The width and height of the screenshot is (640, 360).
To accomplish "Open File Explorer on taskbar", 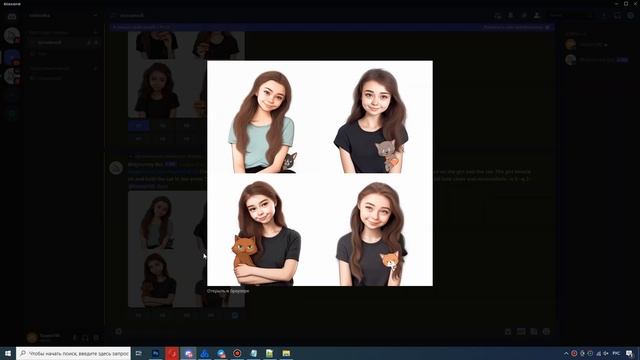I will 286,353.
